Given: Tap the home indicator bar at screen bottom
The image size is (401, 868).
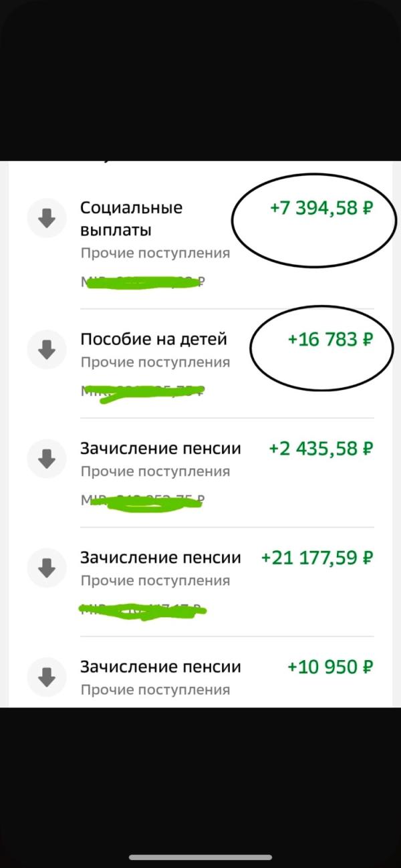Looking at the screenshot, I should click(x=200, y=857).
